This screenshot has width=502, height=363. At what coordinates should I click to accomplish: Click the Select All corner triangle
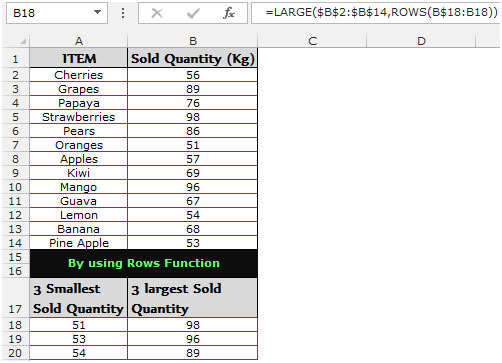pos(23,42)
